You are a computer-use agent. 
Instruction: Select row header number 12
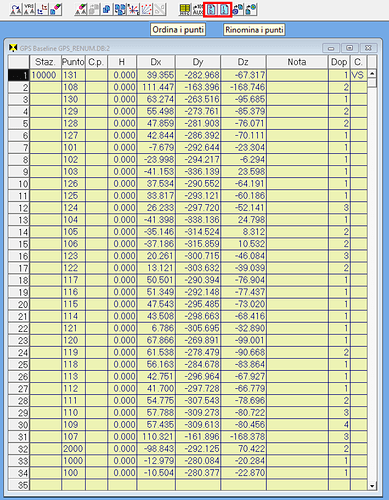[19, 208]
